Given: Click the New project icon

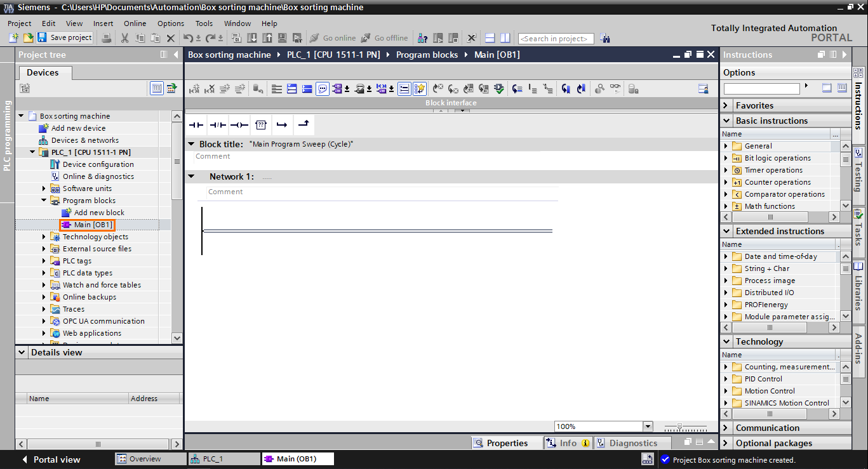Looking at the screenshot, I should (14, 38).
